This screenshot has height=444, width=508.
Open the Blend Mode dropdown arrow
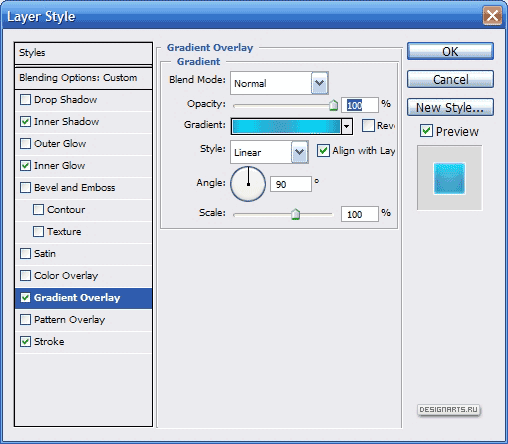[x=320, y=83]
